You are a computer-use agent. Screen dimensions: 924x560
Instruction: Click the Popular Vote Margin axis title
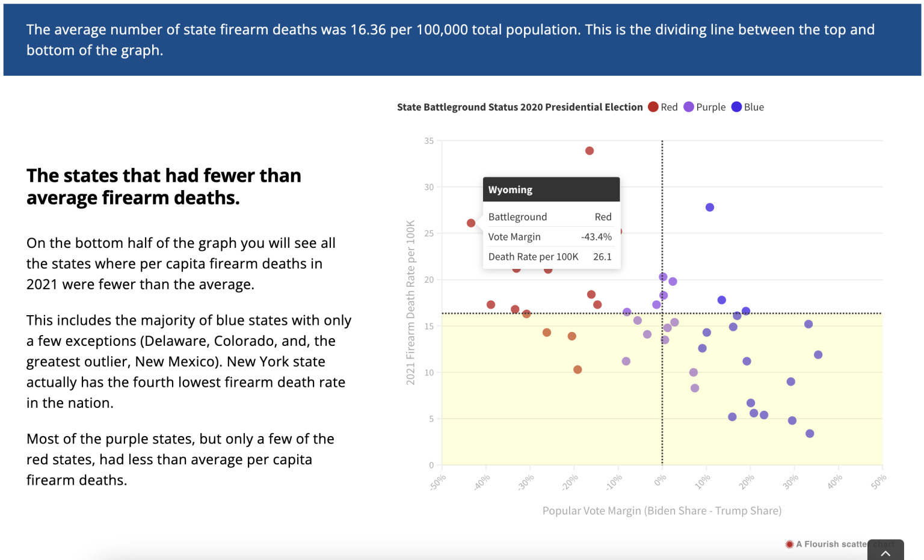point(662,511)
